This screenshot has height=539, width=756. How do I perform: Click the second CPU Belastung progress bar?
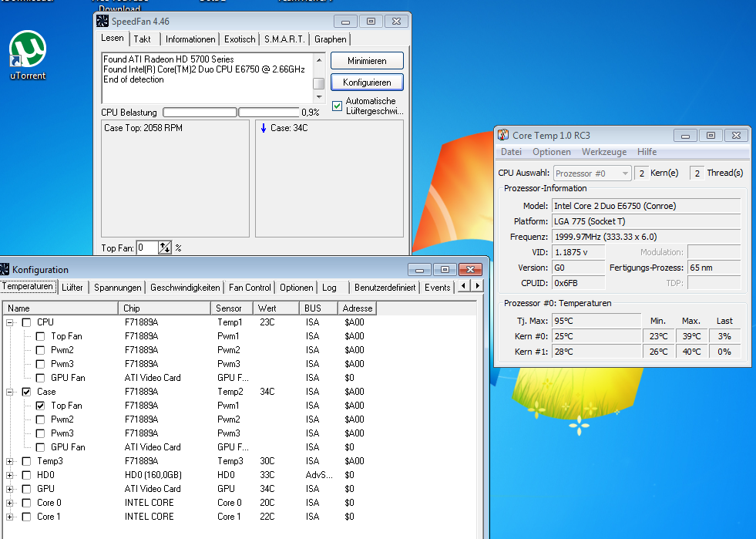[268, 113]
